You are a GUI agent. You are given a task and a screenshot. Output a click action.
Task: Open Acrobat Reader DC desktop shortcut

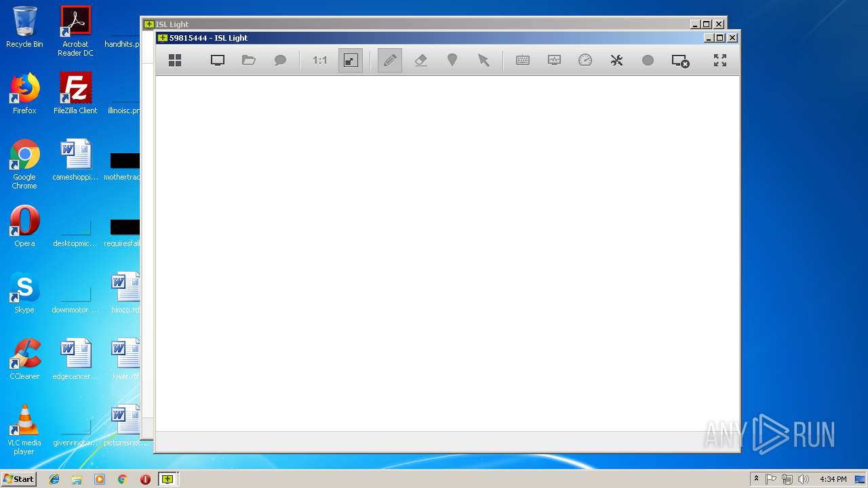tap(75, 31)
